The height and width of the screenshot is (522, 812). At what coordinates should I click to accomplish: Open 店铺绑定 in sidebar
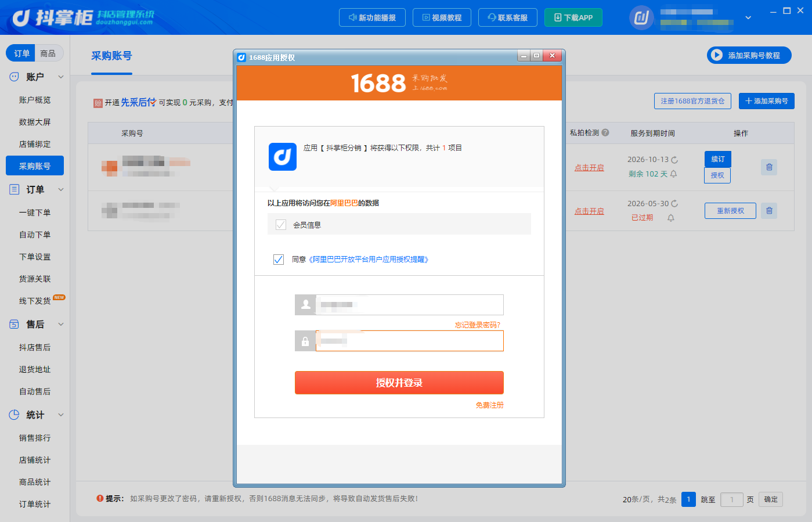pyautogui.click(x=35, y=144)
